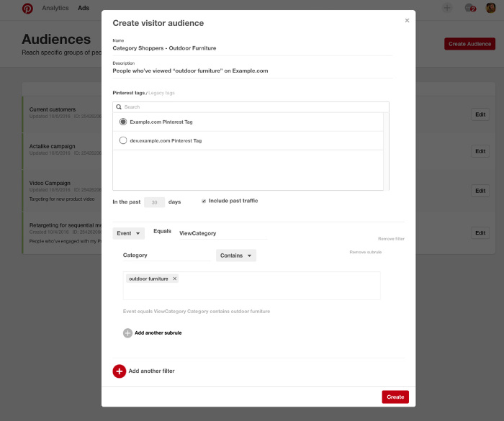Open the profile avatar picture
The image size is (504, 421).
pos(490,8)
